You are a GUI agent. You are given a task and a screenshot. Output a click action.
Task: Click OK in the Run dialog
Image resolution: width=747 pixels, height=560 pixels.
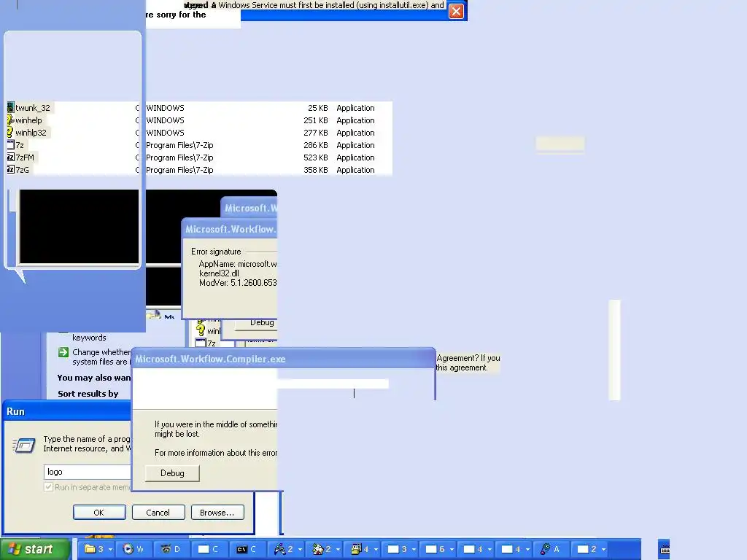pyautogui.click(x=99, y=513)
